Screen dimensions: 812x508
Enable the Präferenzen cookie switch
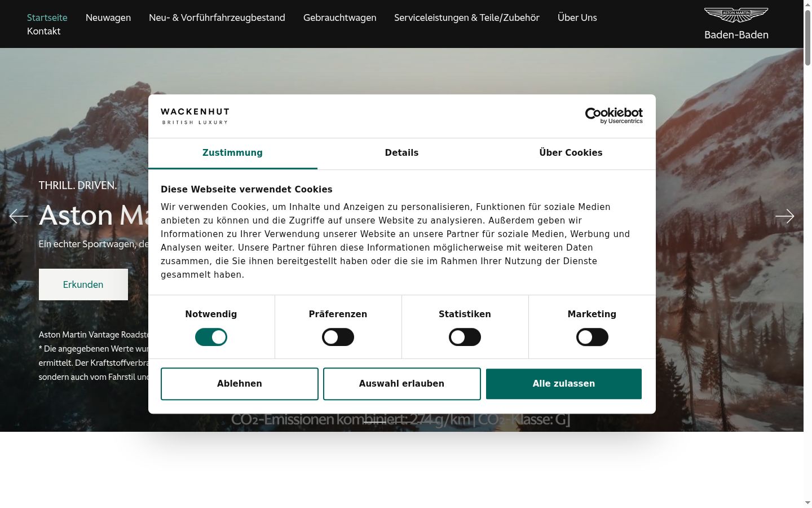[338, 337]
